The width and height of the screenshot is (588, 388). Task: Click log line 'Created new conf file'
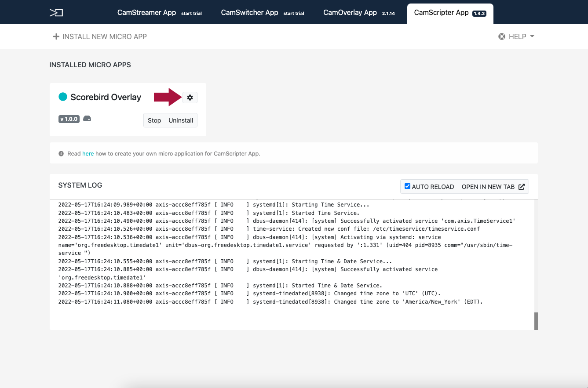269,229
